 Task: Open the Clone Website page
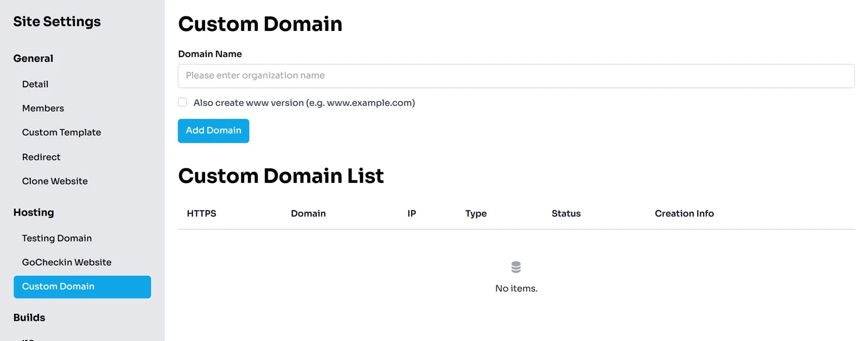55,181
